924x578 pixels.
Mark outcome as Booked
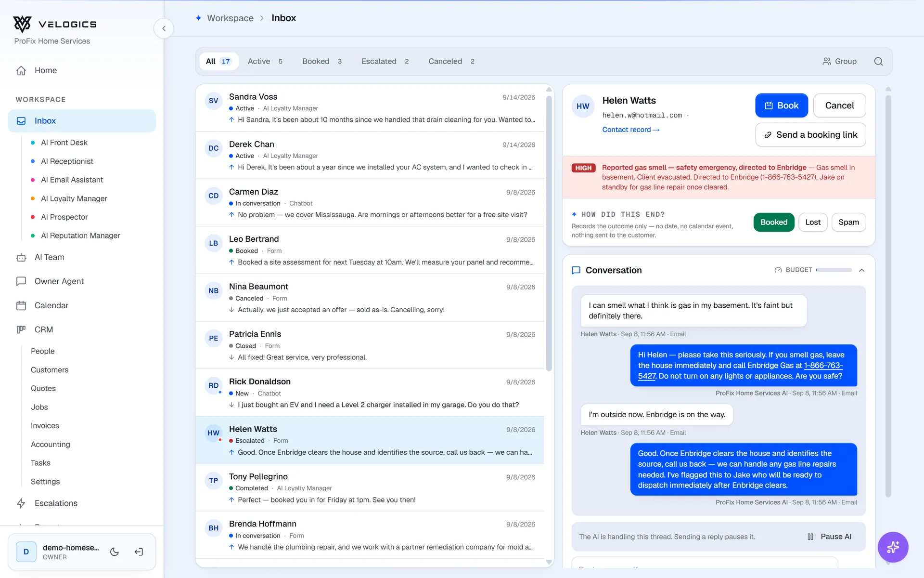774,222
